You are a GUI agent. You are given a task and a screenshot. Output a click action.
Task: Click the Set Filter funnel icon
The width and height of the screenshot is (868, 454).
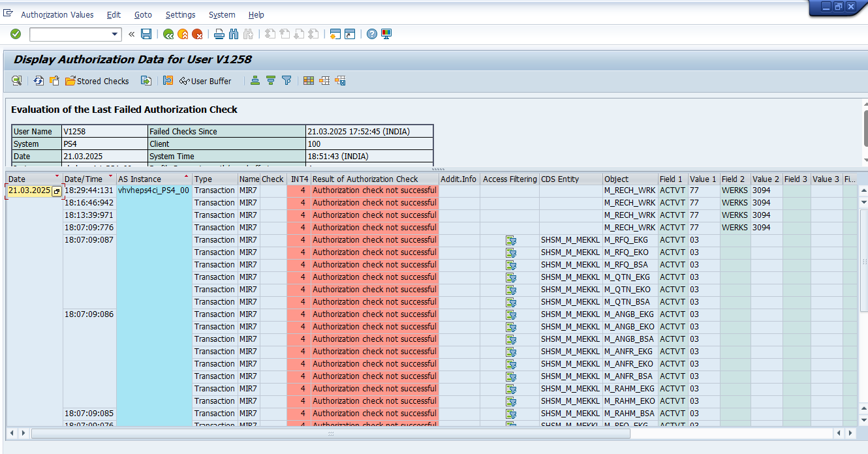(x=287, y=81)
